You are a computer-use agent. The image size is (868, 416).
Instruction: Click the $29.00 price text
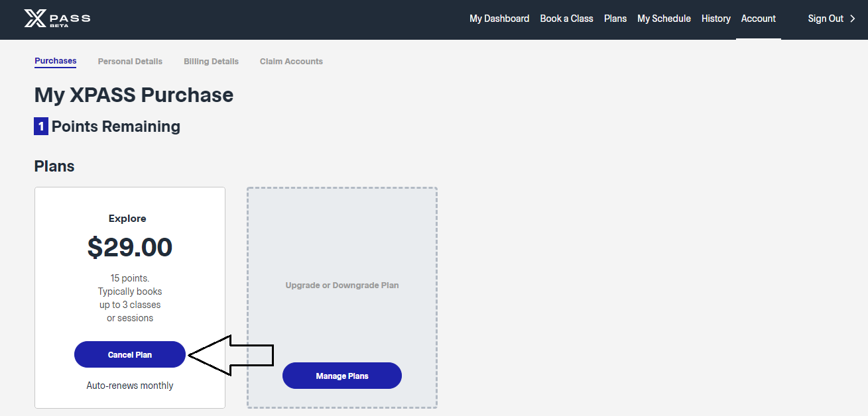tap(130, 247)
